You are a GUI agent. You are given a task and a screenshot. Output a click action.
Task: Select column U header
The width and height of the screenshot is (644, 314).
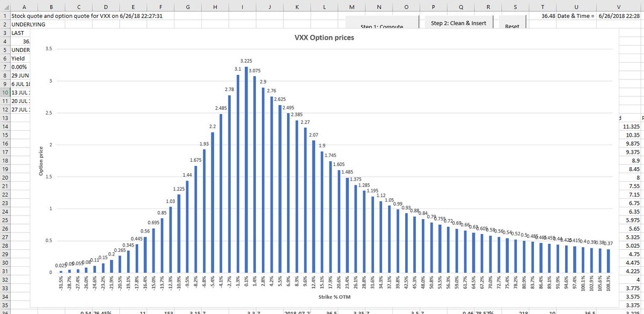pyautogui.click(x=576, y=6)
